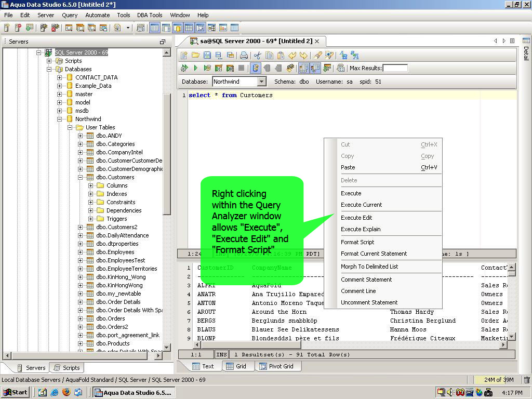This screenshot has height=399, width=532.
Task: Open the Scripts tab in left panel
Action: coord(67,368)
